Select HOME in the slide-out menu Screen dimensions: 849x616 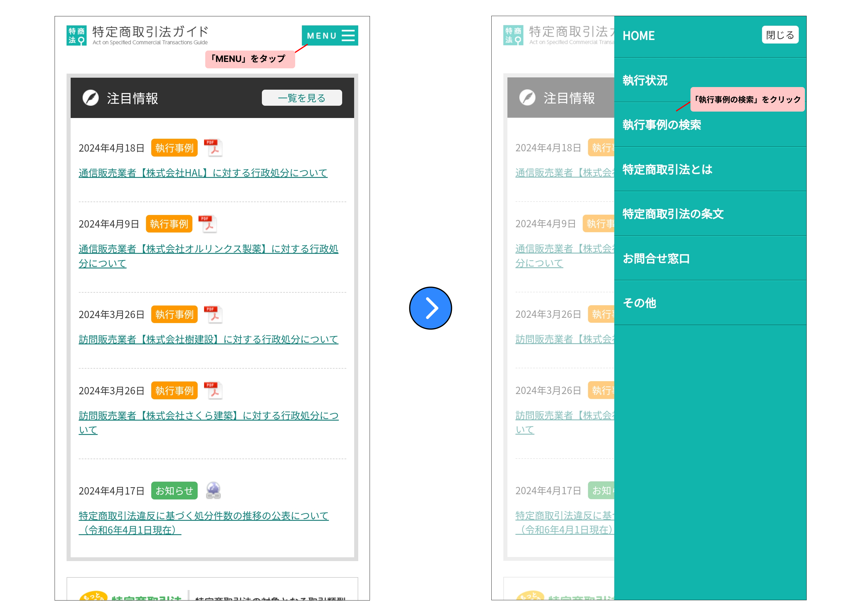(x=638, y=36)
